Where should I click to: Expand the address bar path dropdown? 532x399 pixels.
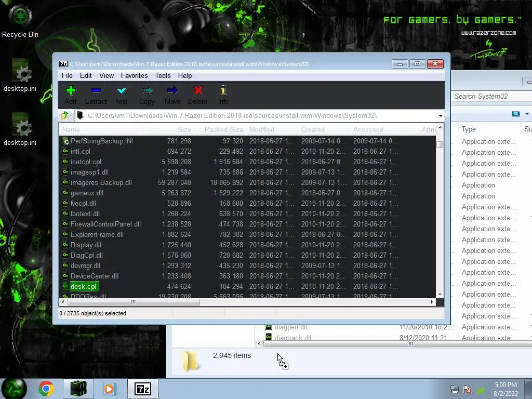[441, 116]
